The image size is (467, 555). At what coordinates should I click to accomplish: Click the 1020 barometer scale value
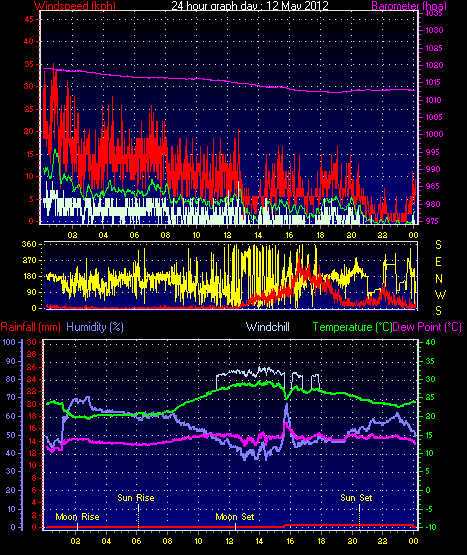point(434,65)
